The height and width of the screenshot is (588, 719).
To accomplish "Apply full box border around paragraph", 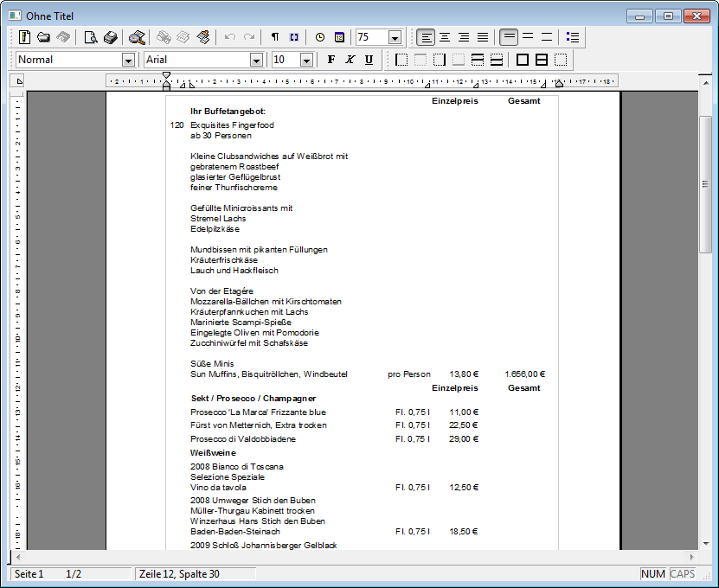I will [523, 60].
